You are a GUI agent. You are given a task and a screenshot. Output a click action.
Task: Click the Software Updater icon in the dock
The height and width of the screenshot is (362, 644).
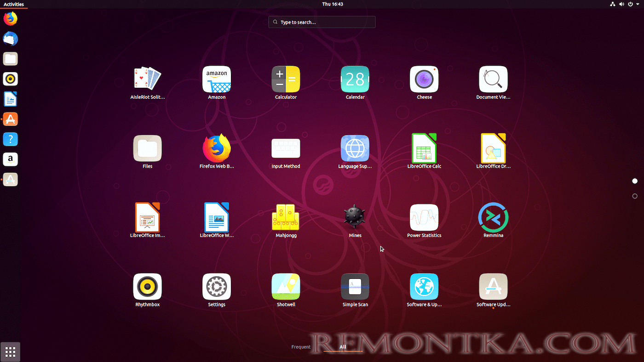click(x=10, y=180)
